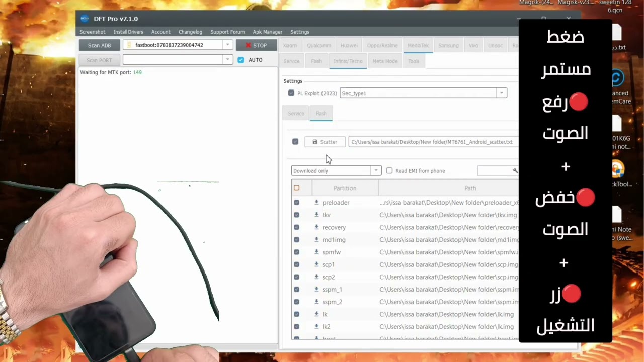This screenshot has height=362, width=644.
Task: Click the download icon beside md1img
Action: [x=316, y=240]
